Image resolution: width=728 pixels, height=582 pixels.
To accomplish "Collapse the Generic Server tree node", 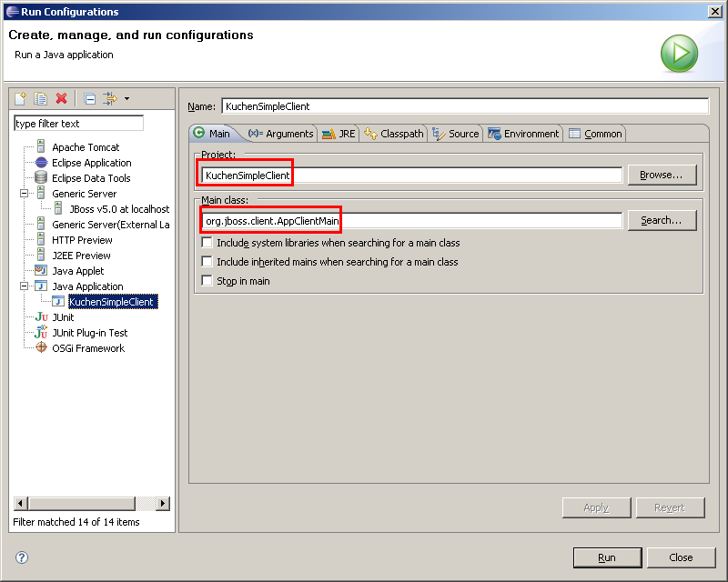I will (x=25, y=193).
